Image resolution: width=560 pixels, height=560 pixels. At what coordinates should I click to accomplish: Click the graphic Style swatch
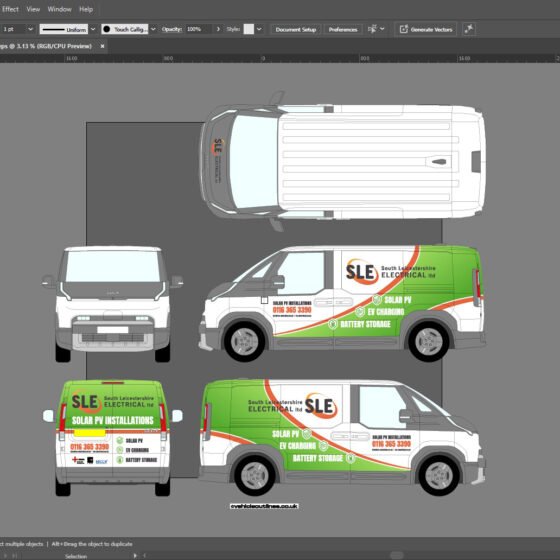(x=249, y=29)
